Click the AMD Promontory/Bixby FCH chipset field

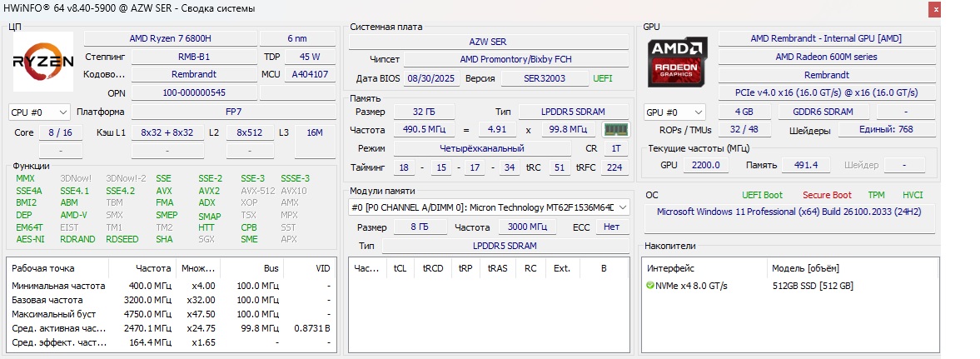coord(516,59)
